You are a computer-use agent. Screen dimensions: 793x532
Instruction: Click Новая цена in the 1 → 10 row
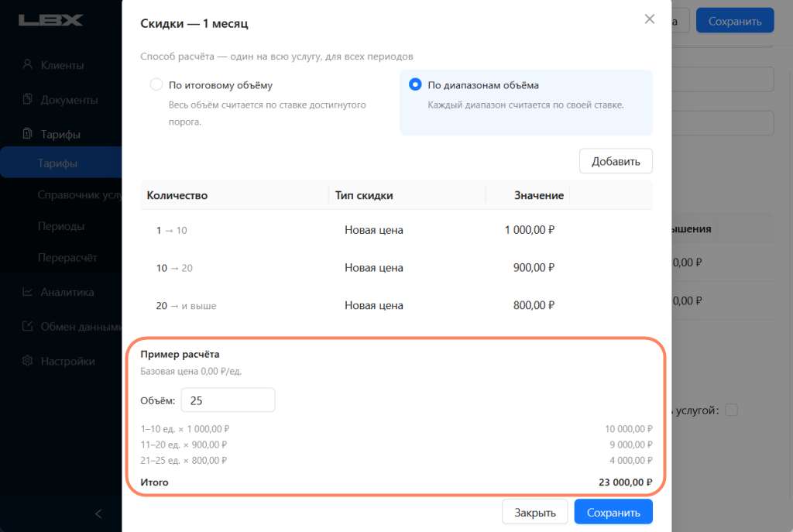[374, 230]
